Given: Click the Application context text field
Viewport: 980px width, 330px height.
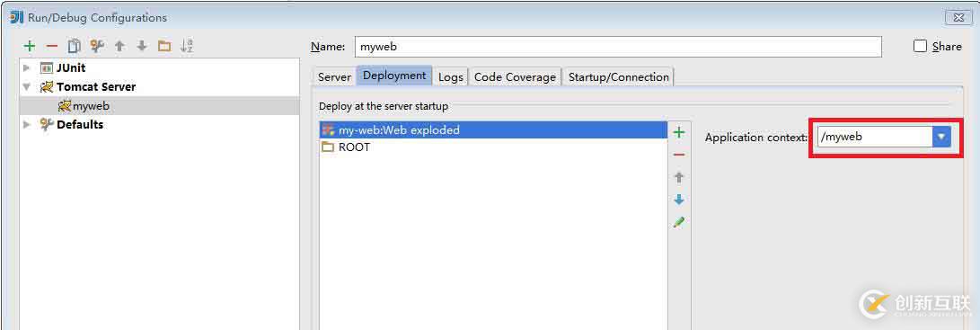Looking at the screenshot, I should (875, 137).
